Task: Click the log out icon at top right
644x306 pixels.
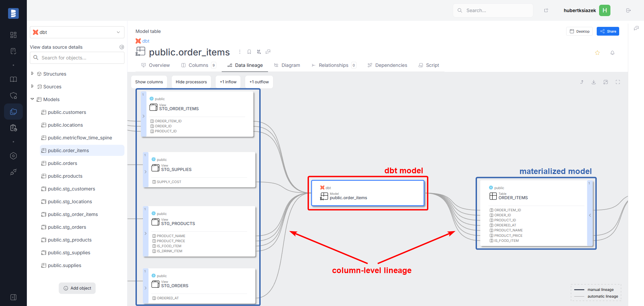Action: (629, 10)
